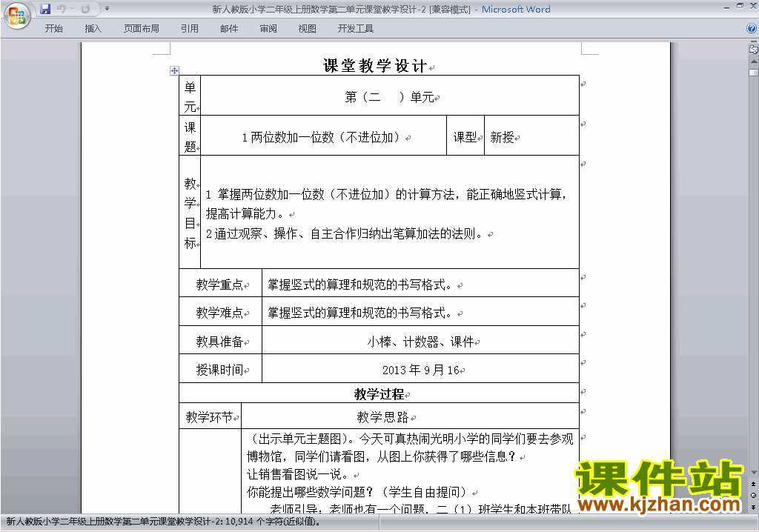Click the 教学重点 label cell
The image size is (759, 532).
[x=219, y=285]
